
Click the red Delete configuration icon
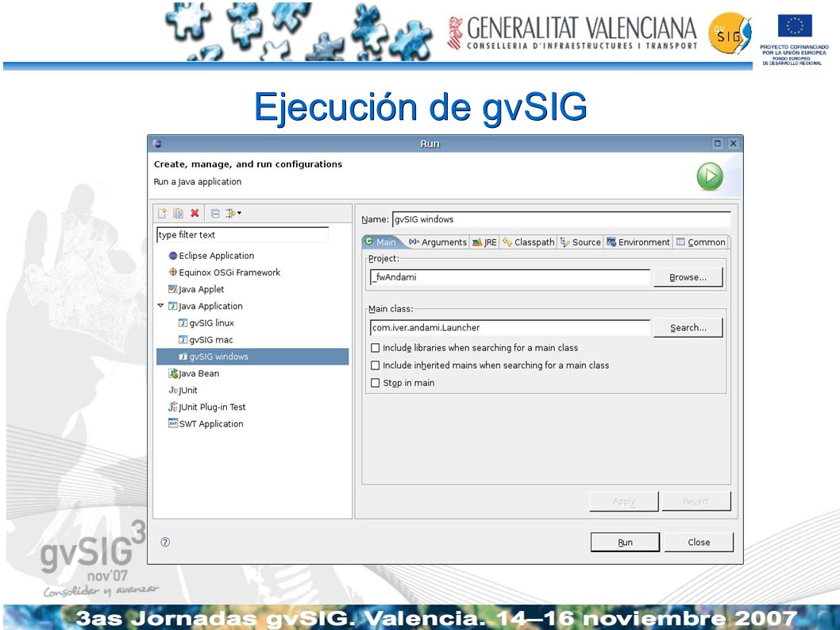coord(195,214)
